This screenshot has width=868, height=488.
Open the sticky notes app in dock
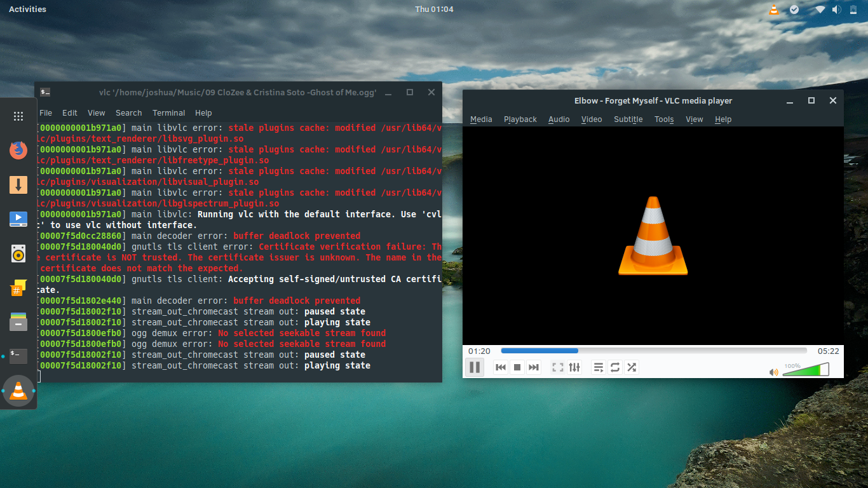(18, 288)
